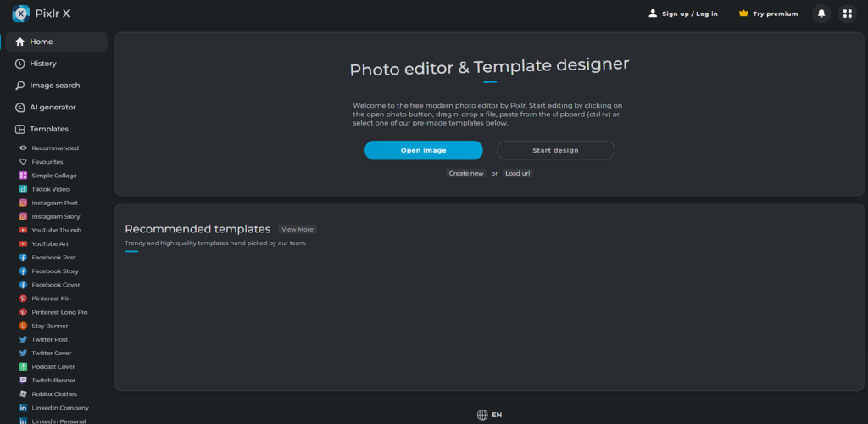Expand the Templates section in sidebar
The image size is (868, 424).
[x=47, y=130]
